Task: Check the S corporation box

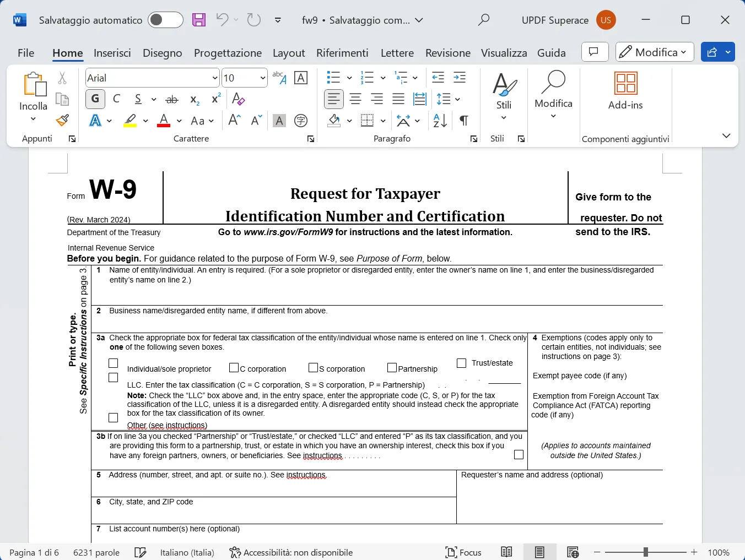Action: click(314, 367)
